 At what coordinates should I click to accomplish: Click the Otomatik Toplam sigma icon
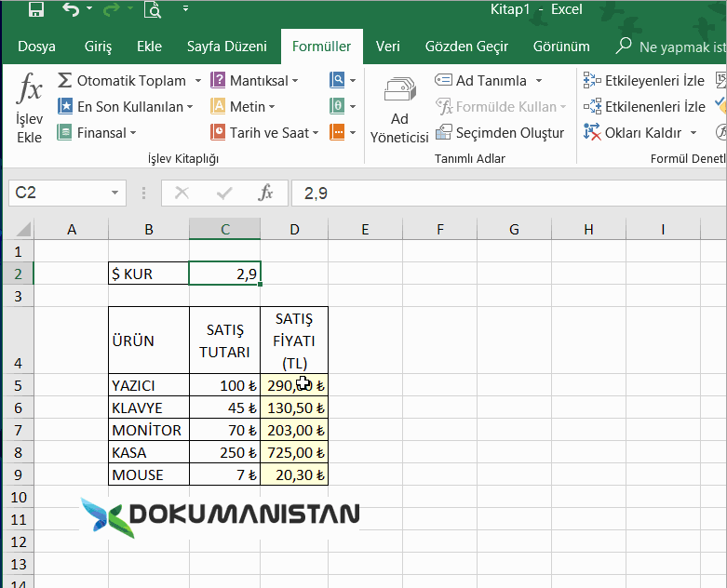(65, 80)
